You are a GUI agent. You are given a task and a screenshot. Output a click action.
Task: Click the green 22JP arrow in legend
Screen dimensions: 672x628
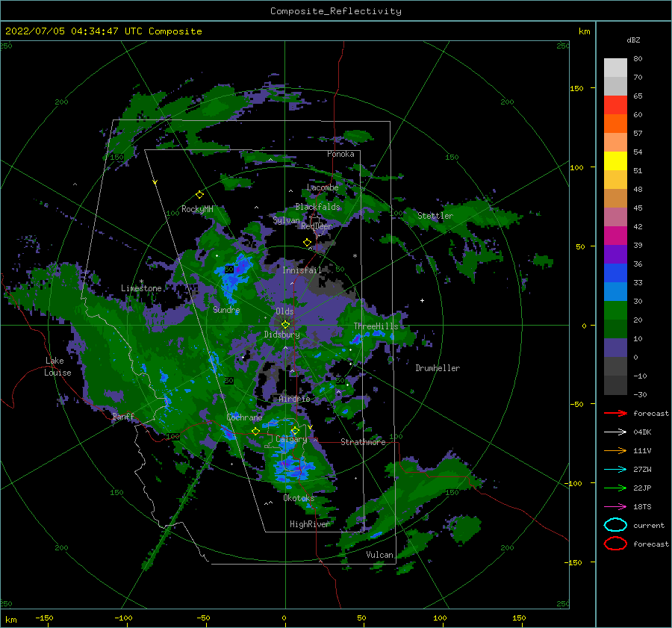click(615, 488)
